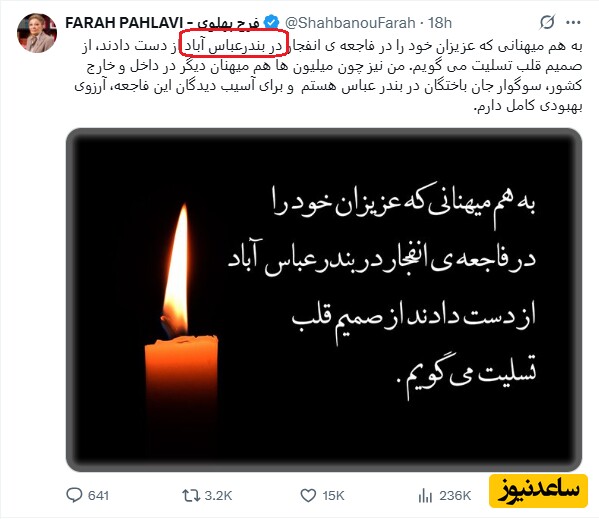Screen dimensions: 599x519
Task: Open the candle condolence image
Action: point(324,300)
